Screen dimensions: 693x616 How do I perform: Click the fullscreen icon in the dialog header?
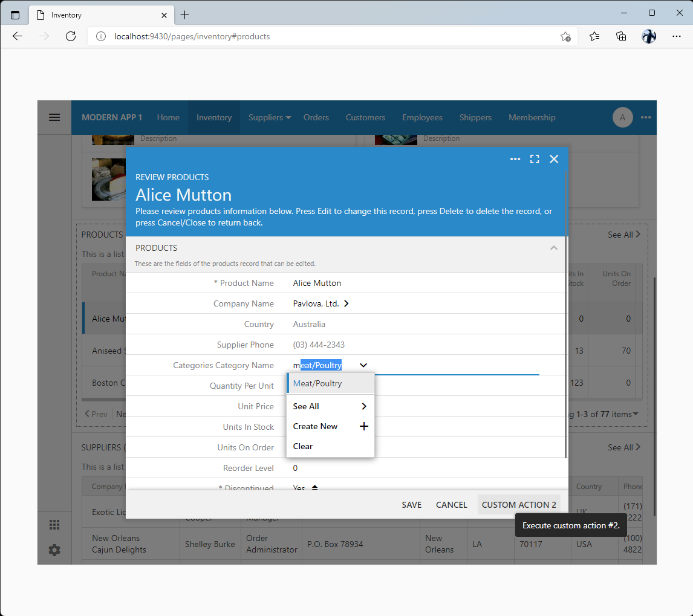[535, 159]
